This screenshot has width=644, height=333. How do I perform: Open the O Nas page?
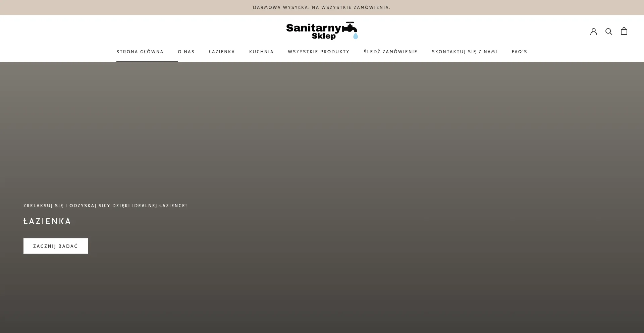coord(186,52)
